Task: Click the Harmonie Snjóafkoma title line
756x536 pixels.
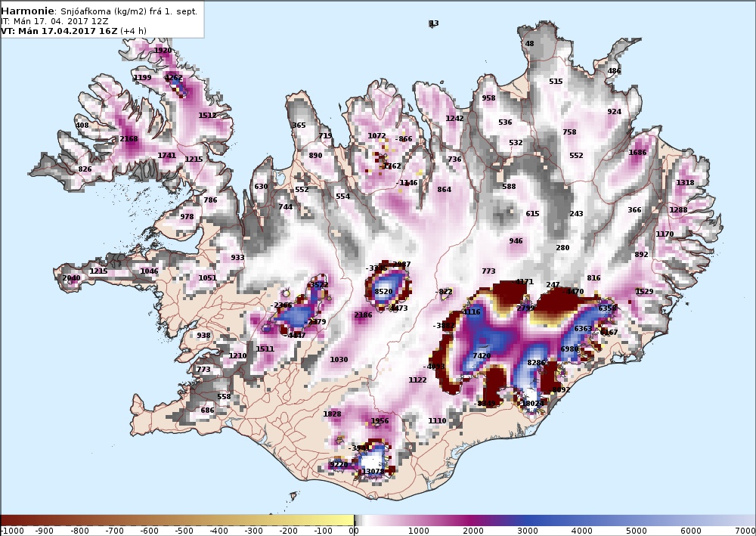Action: (99, 11)
